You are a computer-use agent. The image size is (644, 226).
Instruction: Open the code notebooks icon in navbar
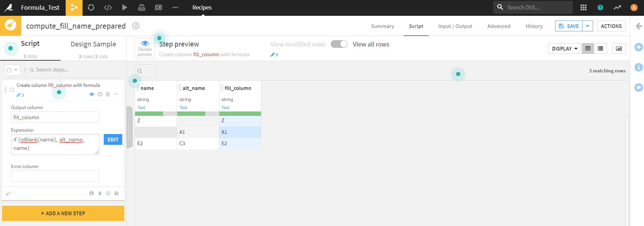[x=108, y=7]
